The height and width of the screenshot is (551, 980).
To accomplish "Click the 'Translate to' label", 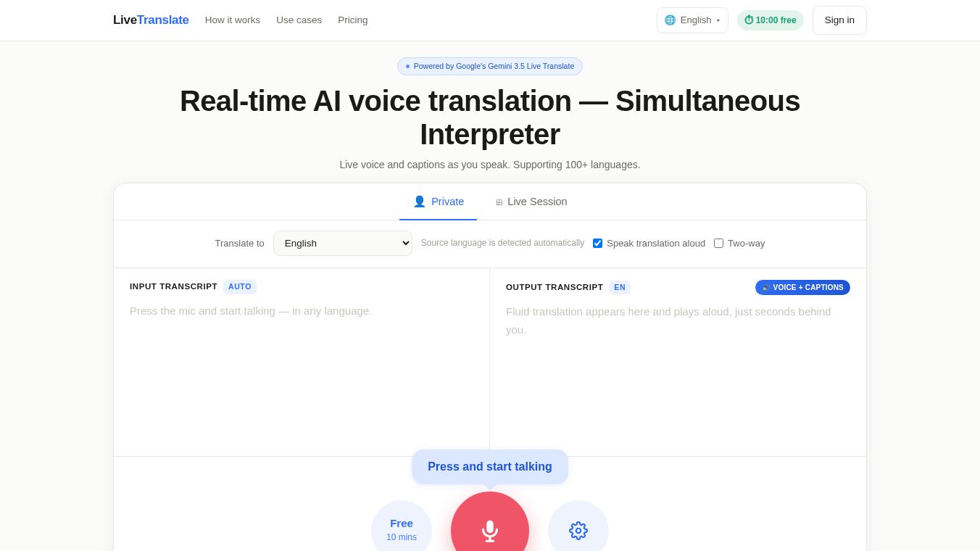I will point(240,244).
